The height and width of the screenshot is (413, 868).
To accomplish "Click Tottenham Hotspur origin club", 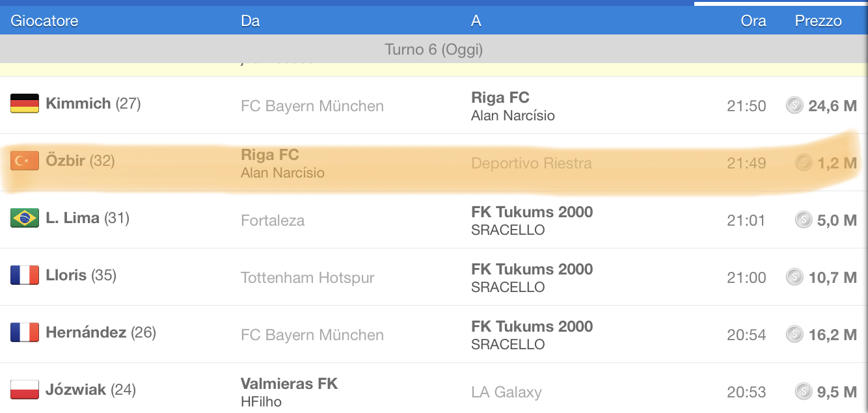I will [x=307, y=278].
